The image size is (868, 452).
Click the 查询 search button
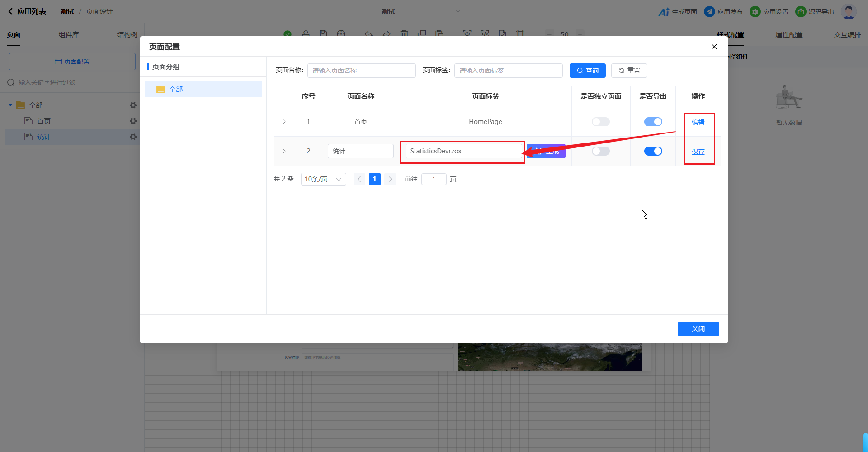(x=587, y=71)
